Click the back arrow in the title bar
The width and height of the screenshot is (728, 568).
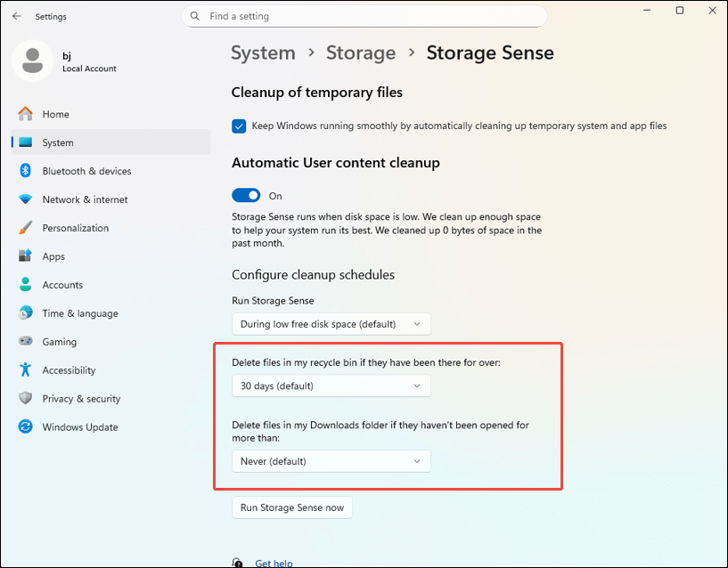tap(16, 16)
